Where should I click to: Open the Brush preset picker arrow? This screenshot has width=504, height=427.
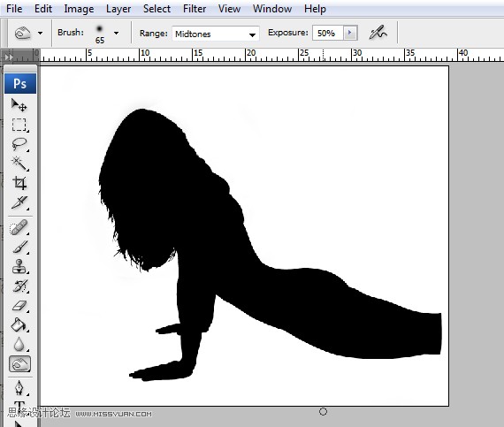point(116,33)
